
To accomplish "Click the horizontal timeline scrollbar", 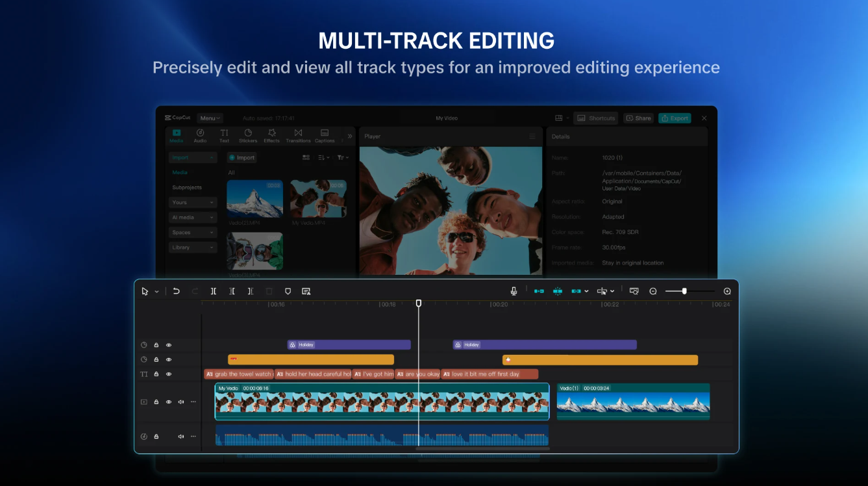I will [x=482, y=448].
